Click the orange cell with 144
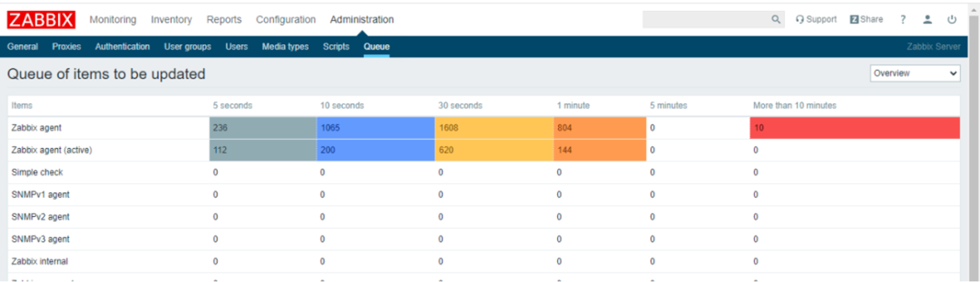Viewport: 980px width, 282px height. (x=599, y=150)
